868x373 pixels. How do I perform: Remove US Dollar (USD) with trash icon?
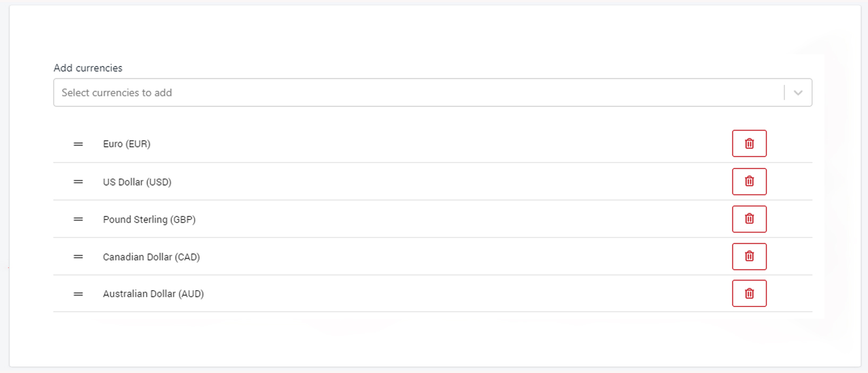click(749, 182)
